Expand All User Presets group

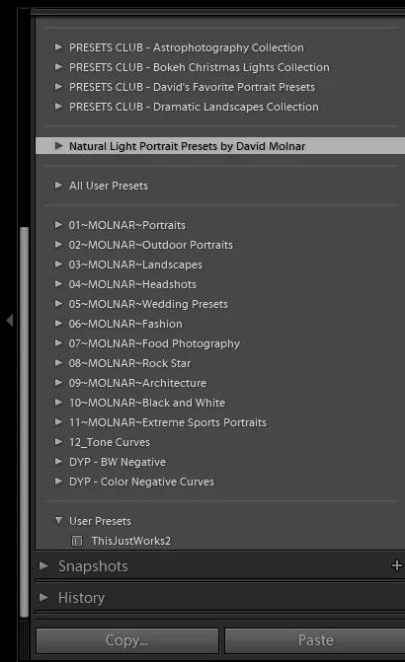[59, 185]
